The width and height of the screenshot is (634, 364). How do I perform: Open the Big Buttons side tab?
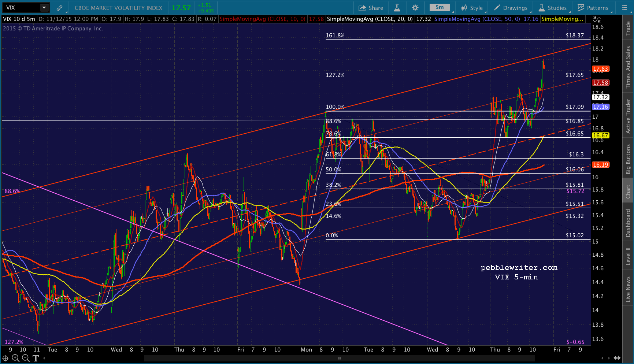pyautogui.click(x=628, y=159)
